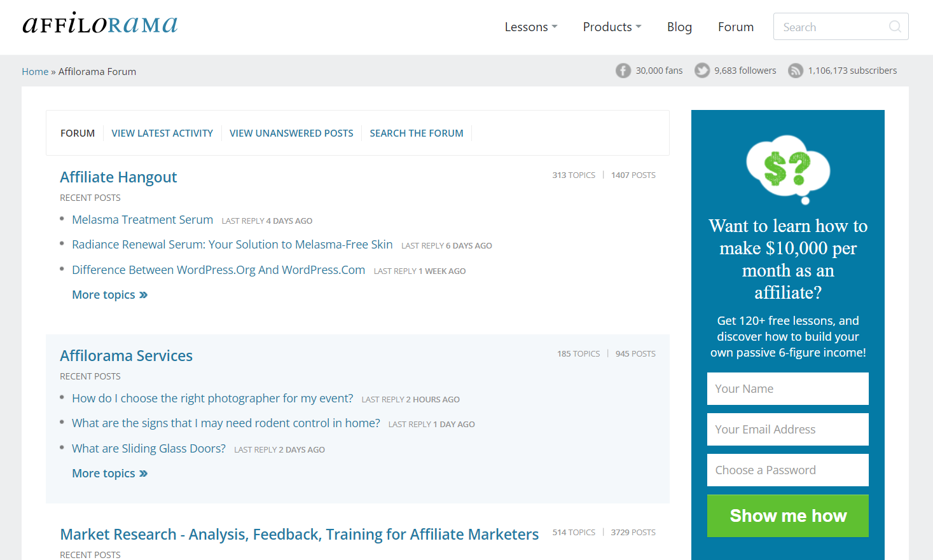Screen dimensions: 933x560
Task: Click the 313 TOPICS count
Action: tap(574, 175)
